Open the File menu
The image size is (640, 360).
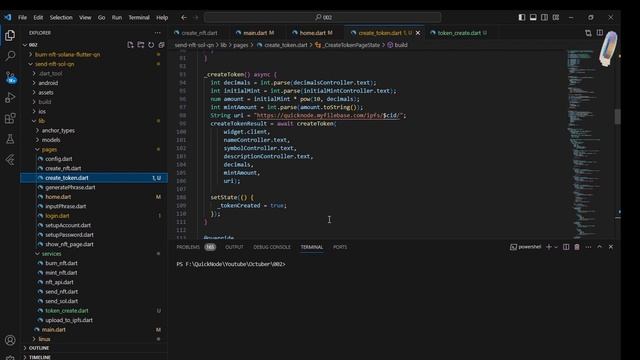(x=22, y=18)
